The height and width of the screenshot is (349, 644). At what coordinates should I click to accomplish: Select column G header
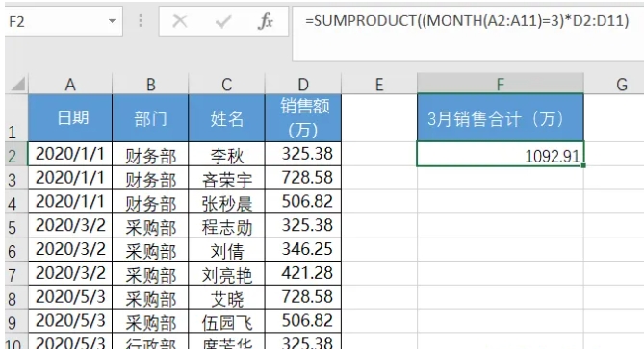[614, 84]
